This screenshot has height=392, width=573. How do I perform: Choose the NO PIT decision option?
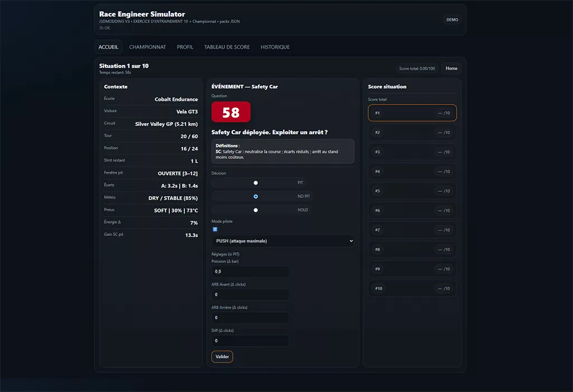point(256,197)
